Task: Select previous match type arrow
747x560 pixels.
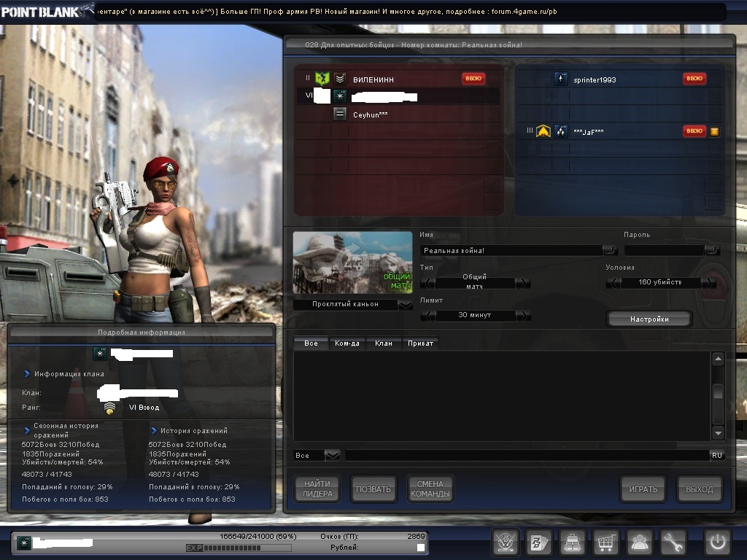Action: click(427, 283)
